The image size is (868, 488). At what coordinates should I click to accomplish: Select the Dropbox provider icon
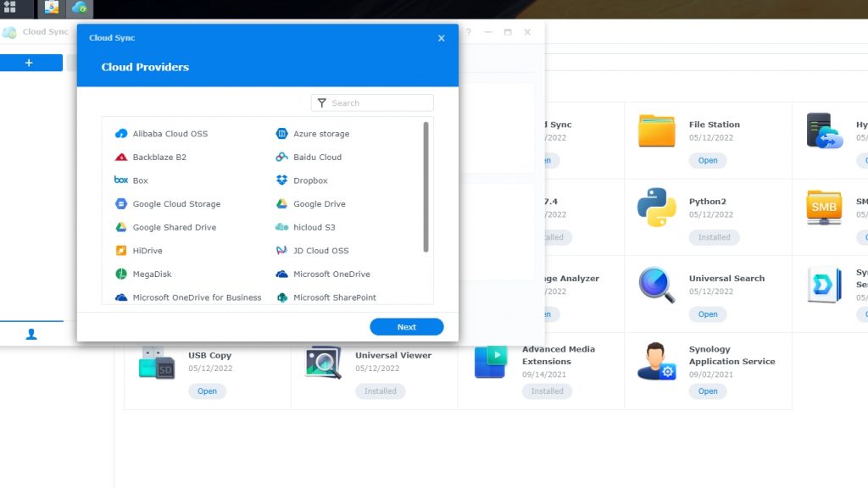281,180
